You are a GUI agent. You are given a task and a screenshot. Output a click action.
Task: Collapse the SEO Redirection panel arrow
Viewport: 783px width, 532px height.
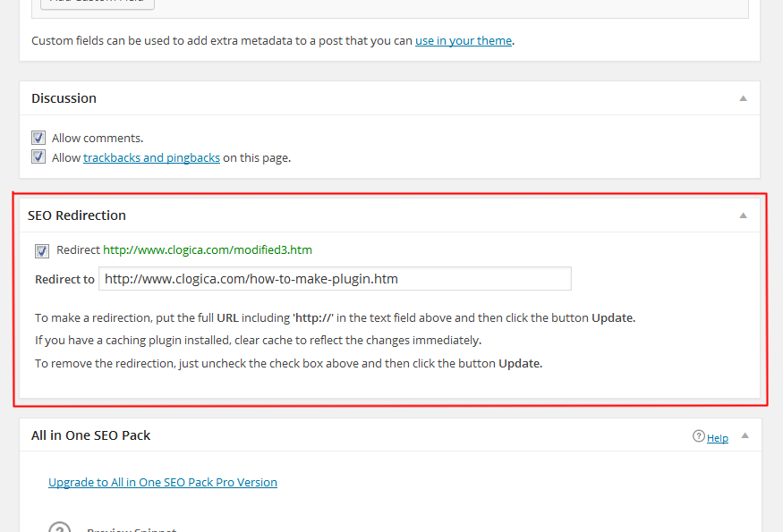pos(743,215)
